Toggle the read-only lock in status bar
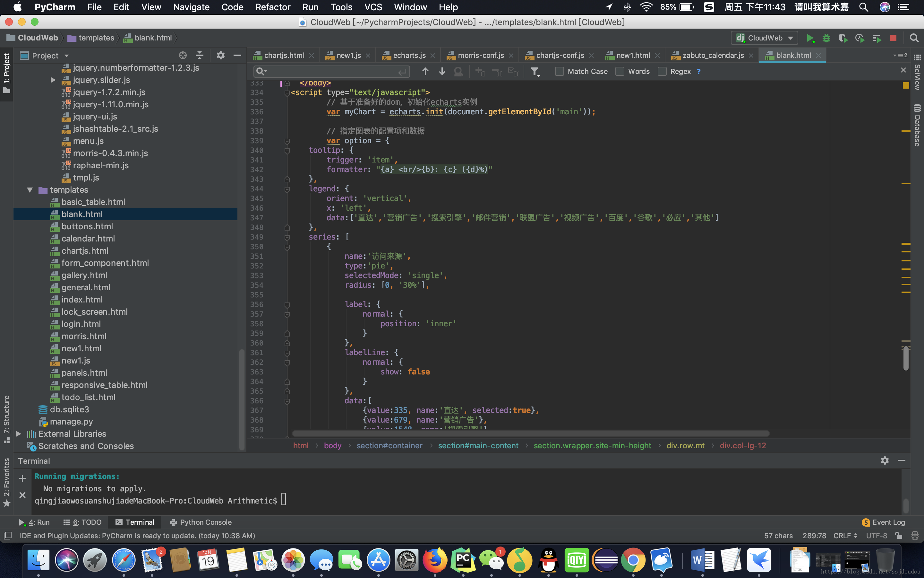 pos(899,536)
